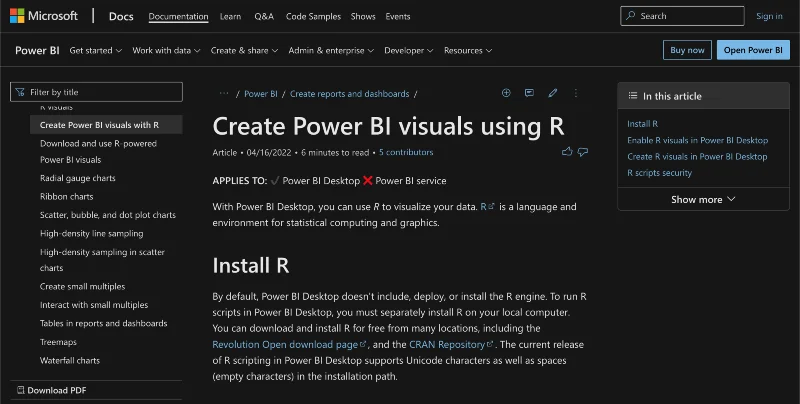Jump to Install R section

coord(642,124)
